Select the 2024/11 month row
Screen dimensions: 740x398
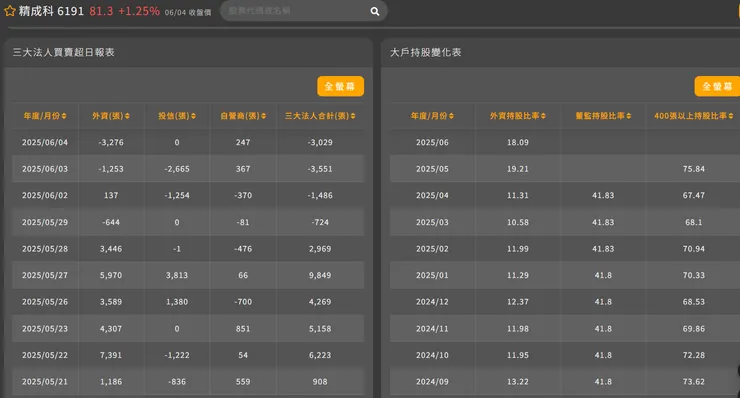click(565, 328)
